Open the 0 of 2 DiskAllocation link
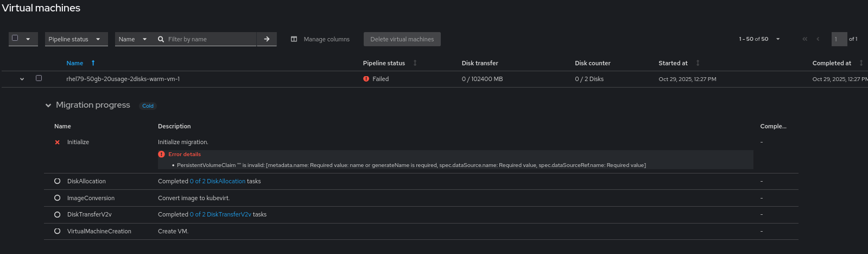Image resolution: width=868 pixels, height=254 pixels. click(217, 181)
